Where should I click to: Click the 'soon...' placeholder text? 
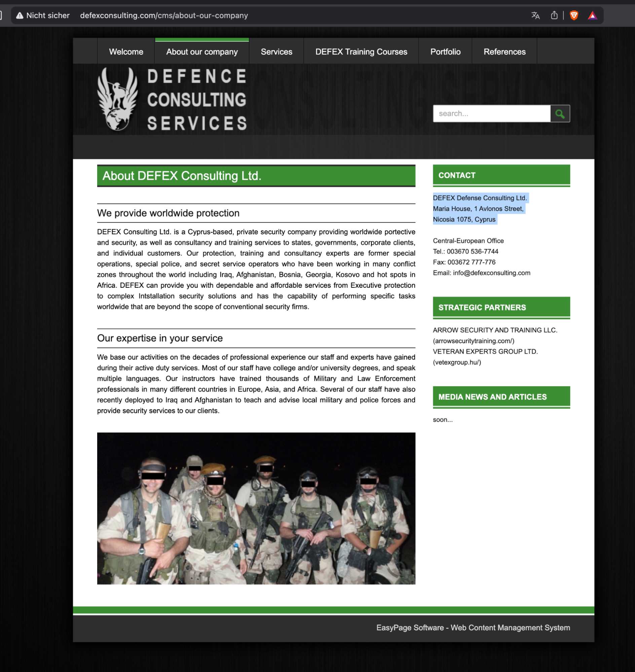pos(442,420)
